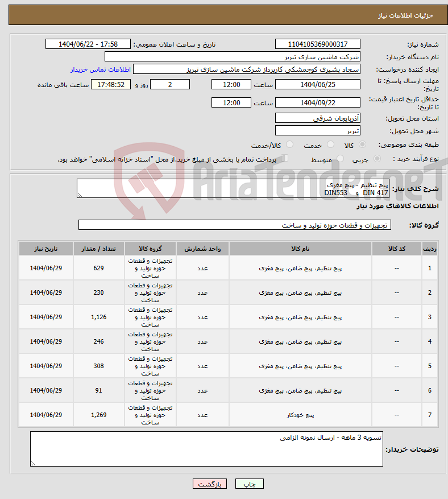Click the پیچ خودکار item name
Image resolution: width=448 pixels, height=499 pixels.
[300, 415]
